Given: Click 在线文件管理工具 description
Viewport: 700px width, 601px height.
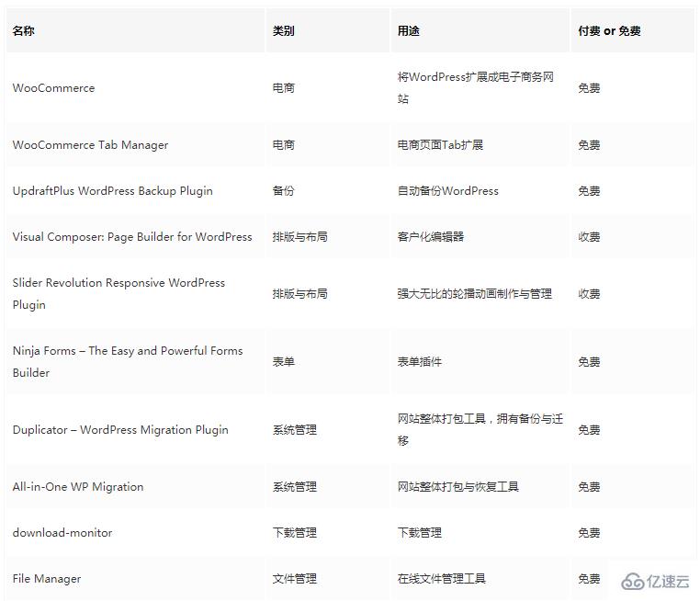Looking at the screenshot, I should tap(442, 579).
